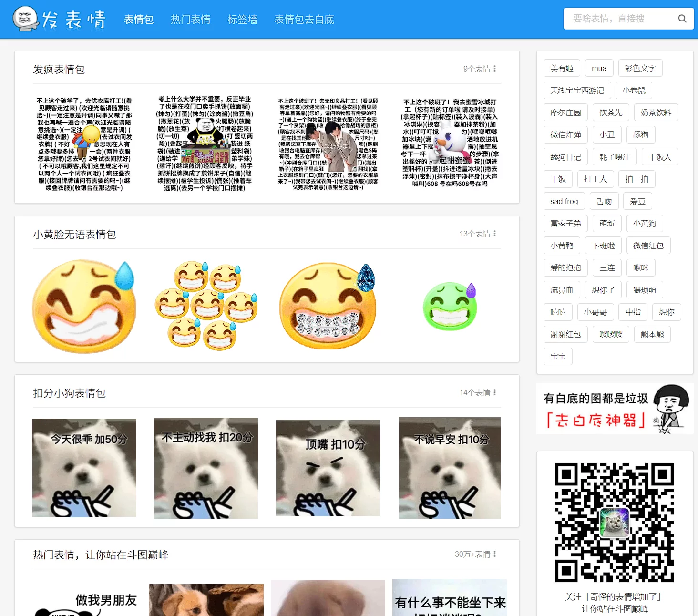
Task: Select the 打工人 tag
Action: coord(595,179)
